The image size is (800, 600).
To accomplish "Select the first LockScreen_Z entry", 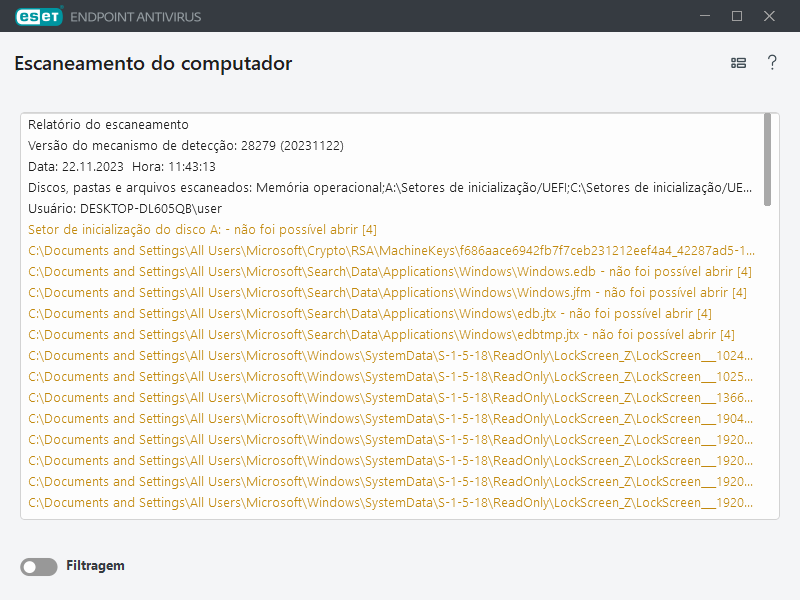I will coord(390,355).
